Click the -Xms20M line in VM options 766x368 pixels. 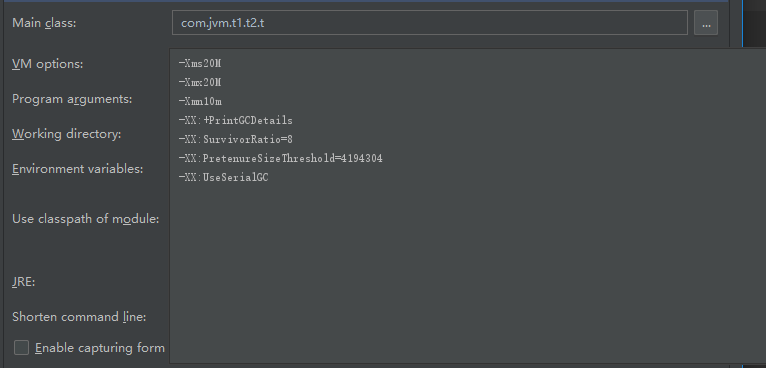pyautogui.click(x=200, y=63)
